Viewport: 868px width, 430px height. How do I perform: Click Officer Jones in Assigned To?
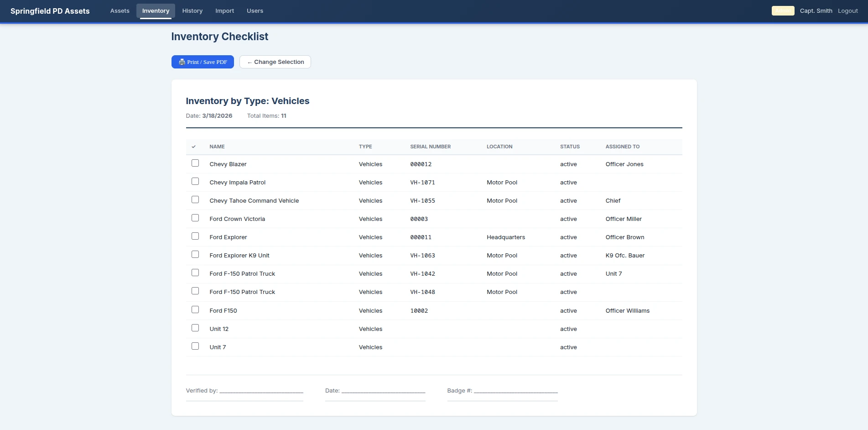coord(624,164)
